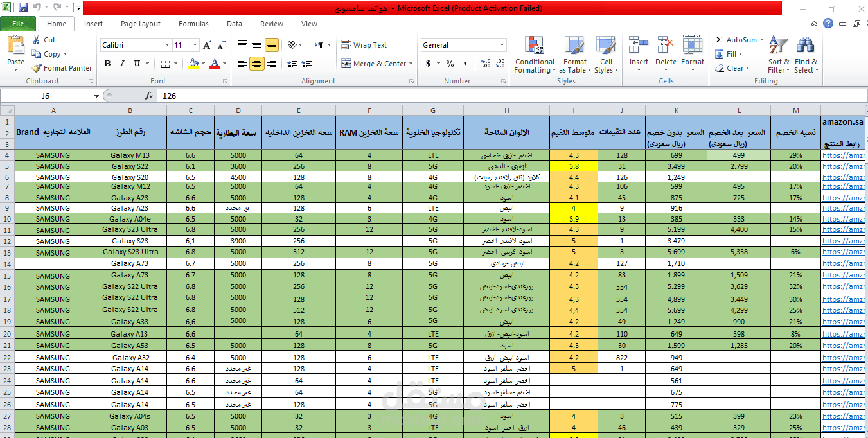
Task: Click the Cut scissors icon
Action: point(37,40)
